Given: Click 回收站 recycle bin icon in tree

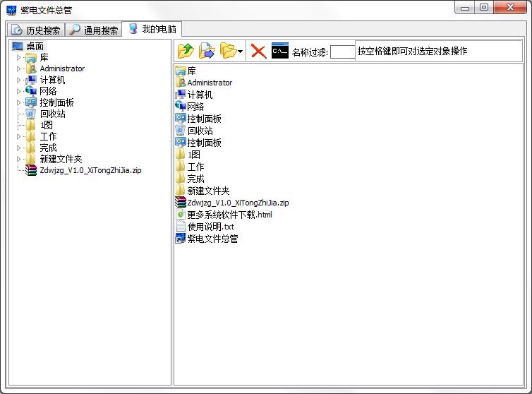Looking at the screenshot, I should (x=31, y=114).
